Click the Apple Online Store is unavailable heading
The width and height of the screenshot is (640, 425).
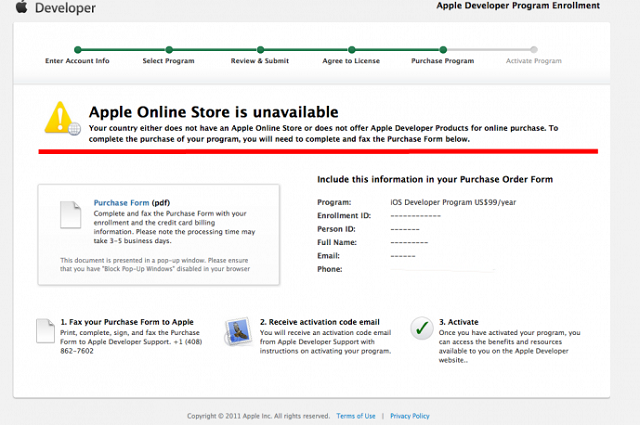(x=213, y=112)
